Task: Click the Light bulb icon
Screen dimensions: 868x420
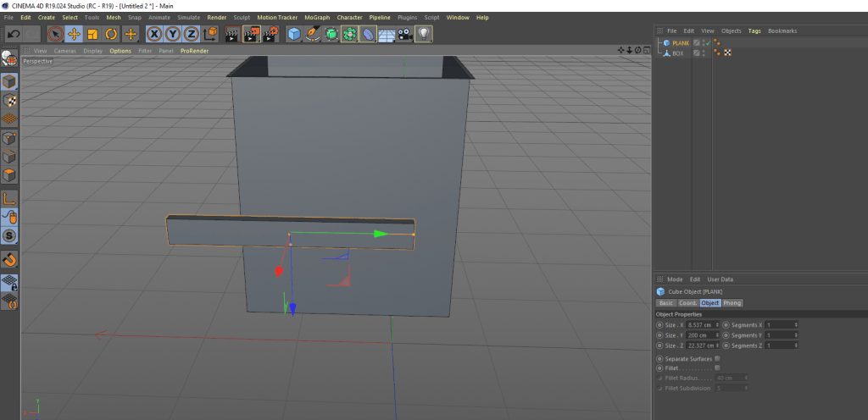Action: (x=423, y=34)
